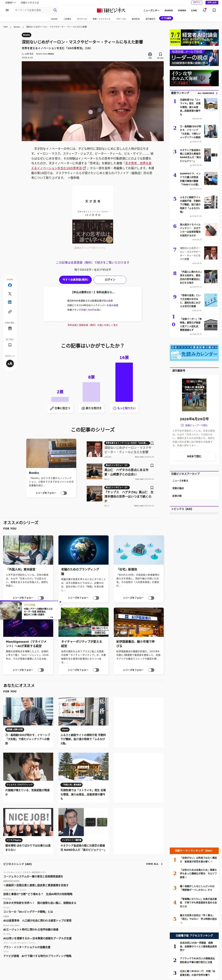Click the header bookmark icon

[x=214, y=10]
